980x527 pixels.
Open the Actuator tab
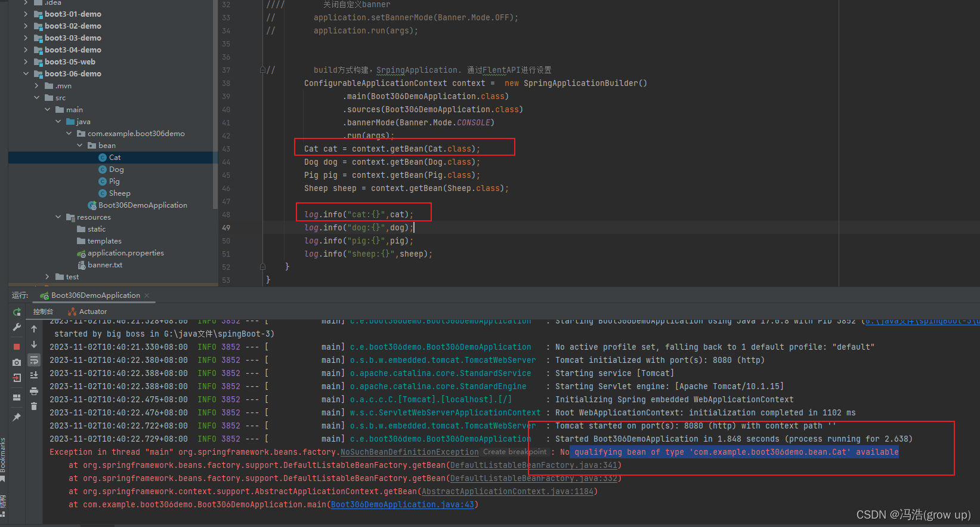88,312
